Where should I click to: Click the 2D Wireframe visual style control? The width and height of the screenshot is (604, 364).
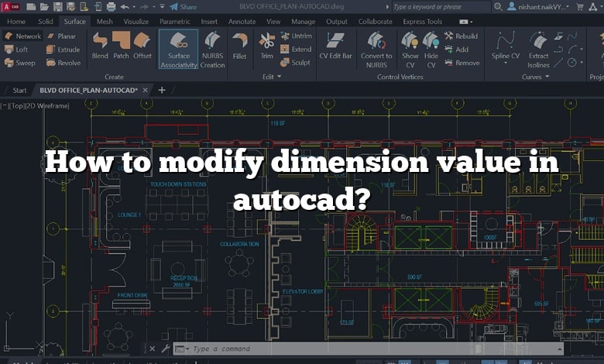[x=47, y=106]
